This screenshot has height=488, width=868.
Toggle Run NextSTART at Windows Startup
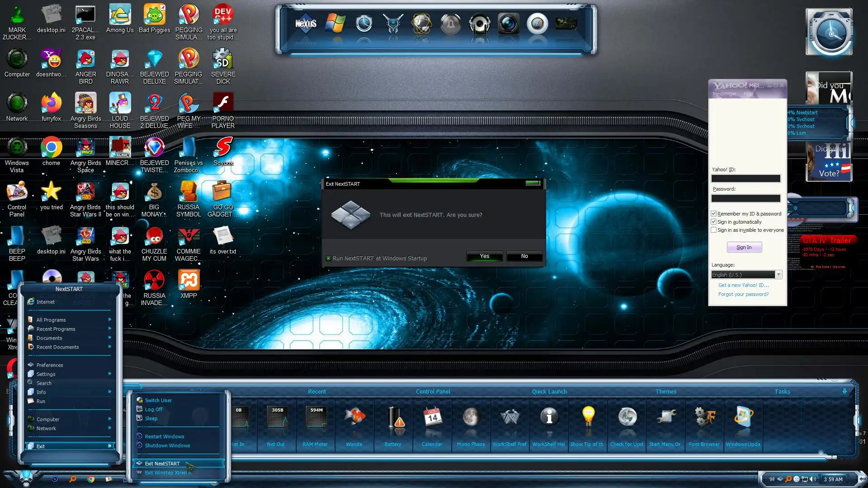329,258
